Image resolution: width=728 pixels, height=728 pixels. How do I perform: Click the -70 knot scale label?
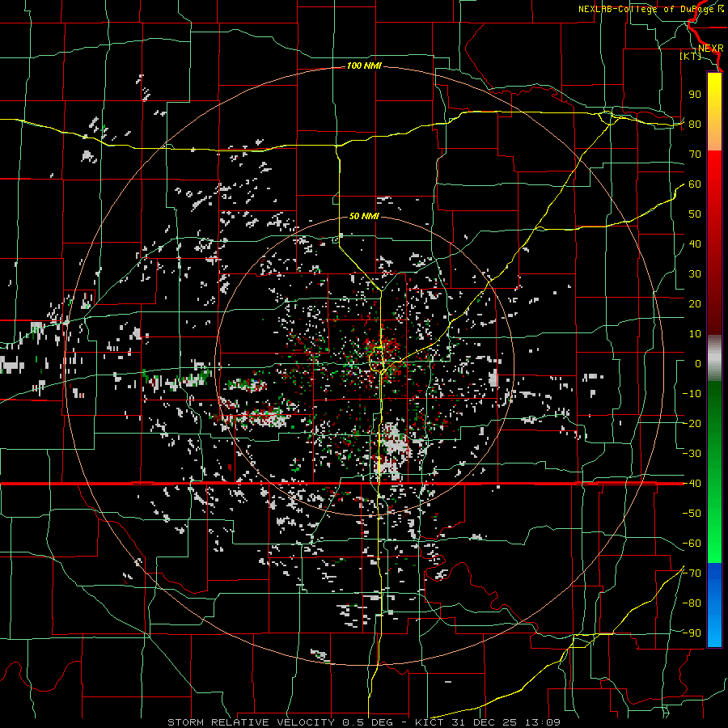coord(692,574)
